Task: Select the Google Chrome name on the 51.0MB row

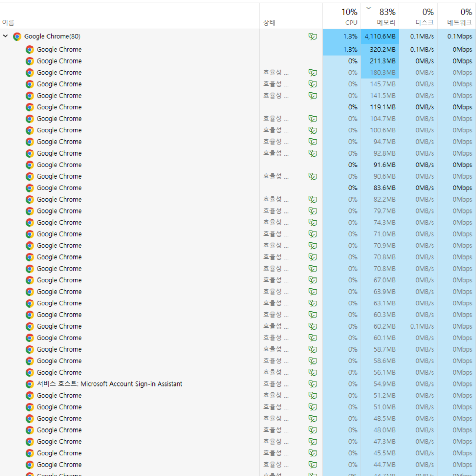Action: (59, 407)
